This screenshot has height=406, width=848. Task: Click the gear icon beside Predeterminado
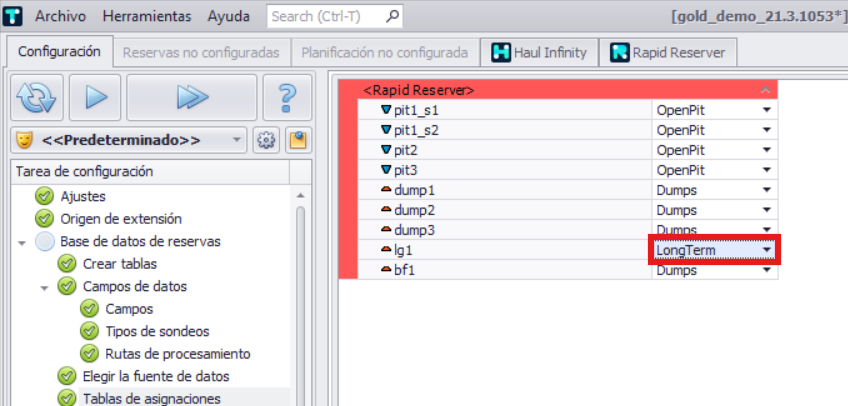point(266,140)
